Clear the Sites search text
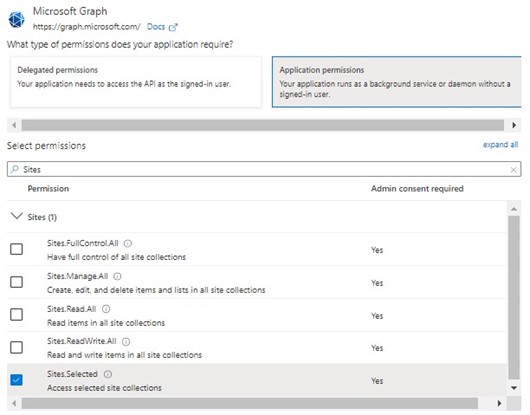The image size is (530, 415). [x=513, y=170]
